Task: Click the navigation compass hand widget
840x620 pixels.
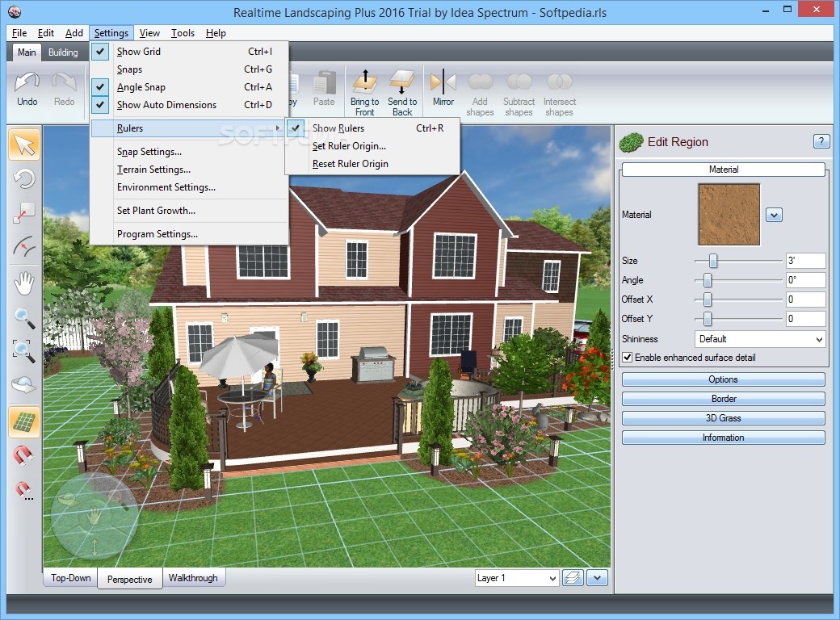Action: (x=94, y=517)
